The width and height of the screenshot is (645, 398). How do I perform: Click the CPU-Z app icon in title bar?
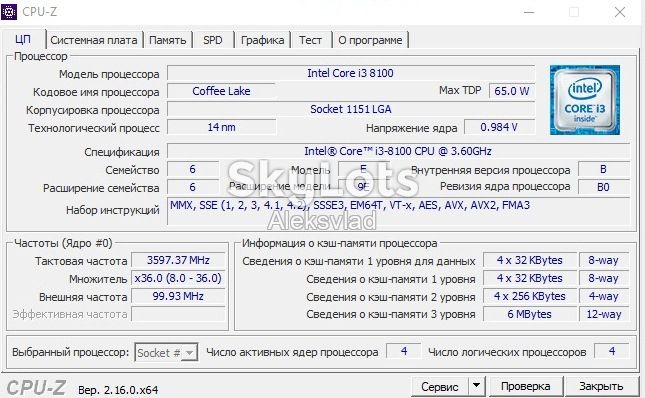(x=9, y=12)
